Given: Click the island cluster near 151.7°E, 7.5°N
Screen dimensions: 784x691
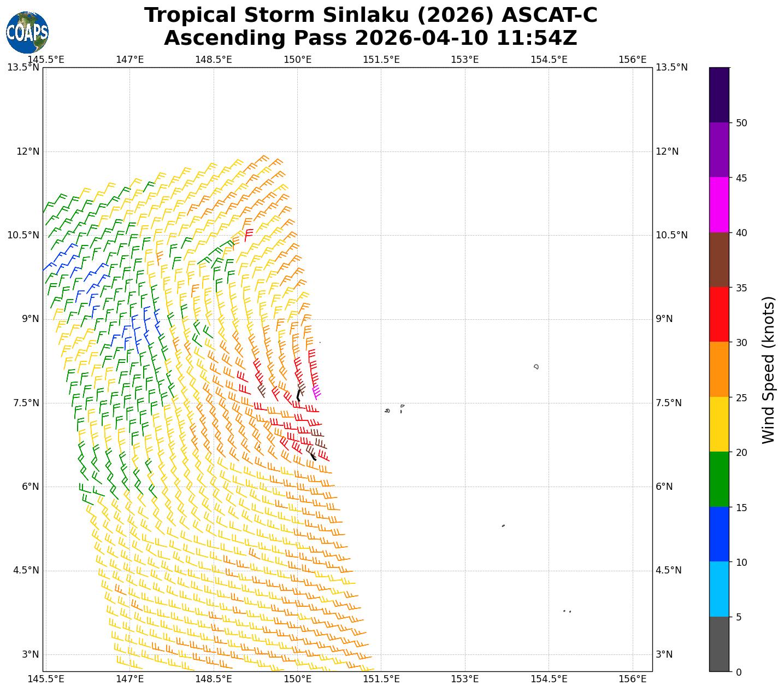Looking at the screenshot, I should pos(387,411).
